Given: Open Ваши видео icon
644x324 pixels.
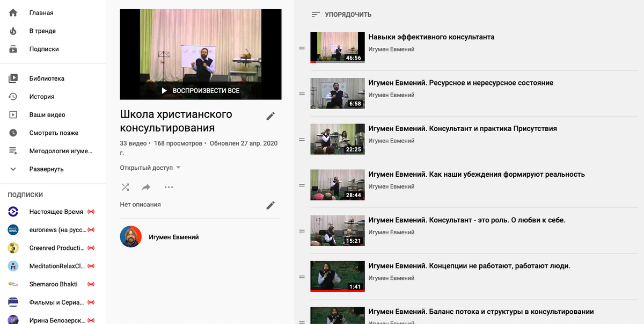Looking at the screenshot, I should pyautogui.click(x=13, y=114).
